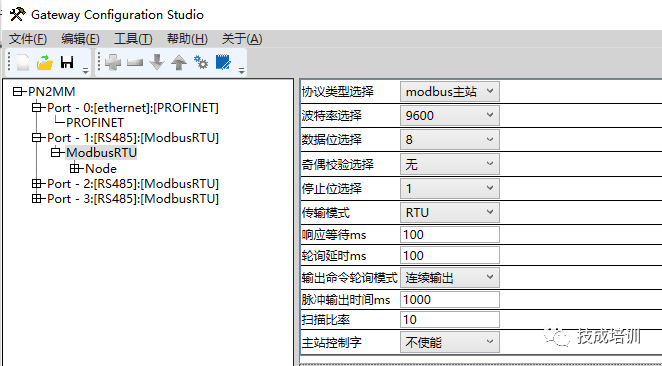Collapse the Port - 1 RS485 node
The height and width of the screenshot is (366, 662).
click(x=37, y=138)
